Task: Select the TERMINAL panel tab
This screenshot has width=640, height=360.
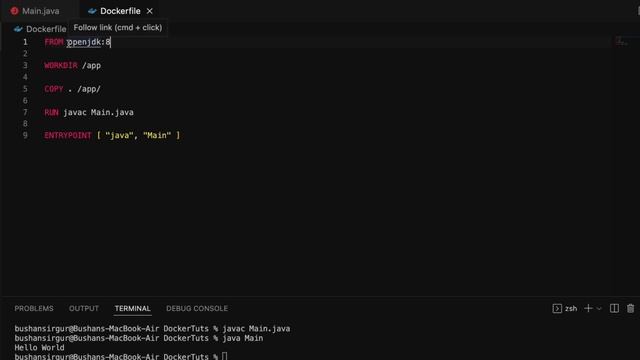Action: click(x=133, y=309)
